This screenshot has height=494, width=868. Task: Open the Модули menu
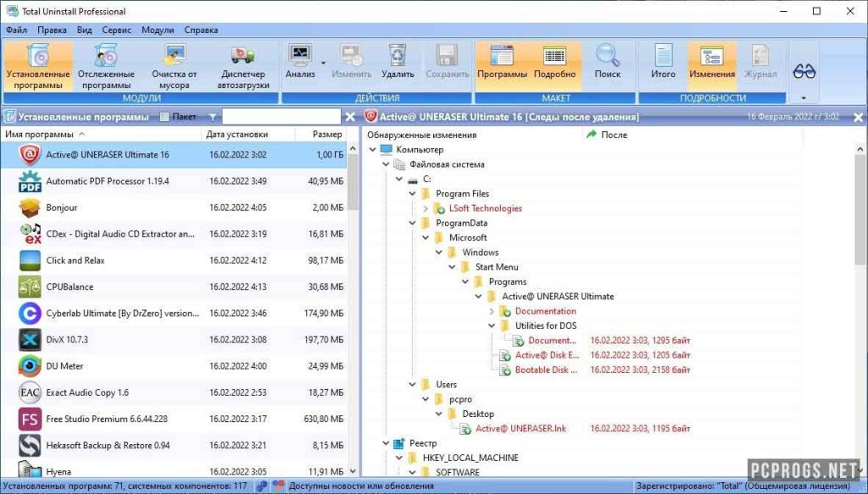[158, 30]
